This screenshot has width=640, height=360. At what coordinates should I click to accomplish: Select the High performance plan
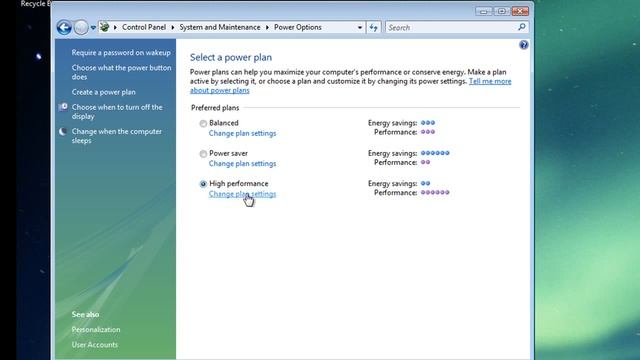[203, 184]
